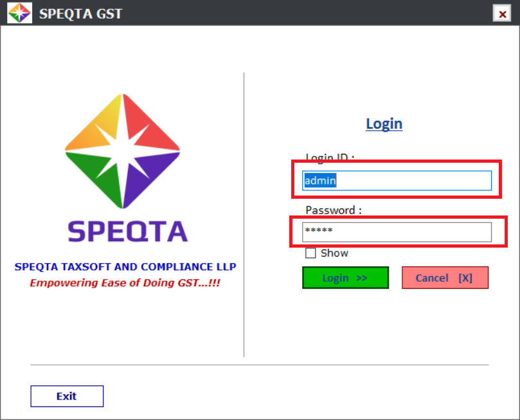
Task: Click the horizontal separator above Exit
Action: click(x=260, y=365)
